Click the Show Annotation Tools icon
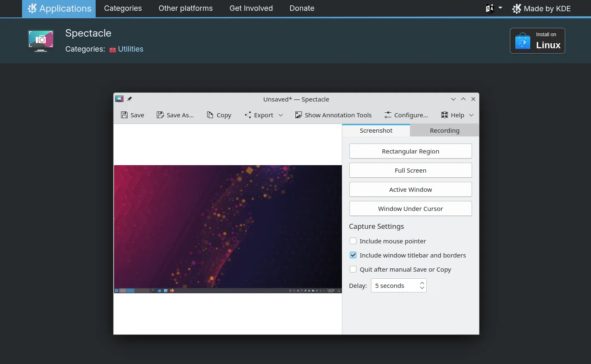 point(298,115)
